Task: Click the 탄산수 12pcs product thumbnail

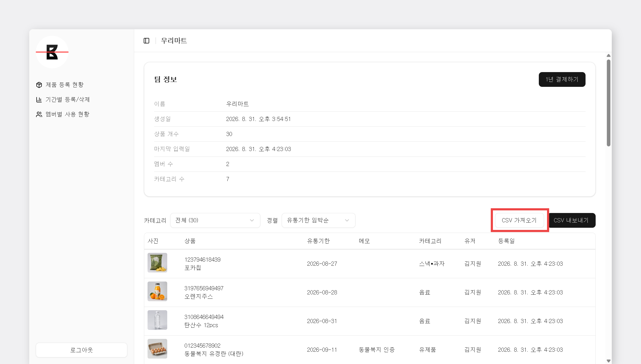Action: tap(157, 320)
